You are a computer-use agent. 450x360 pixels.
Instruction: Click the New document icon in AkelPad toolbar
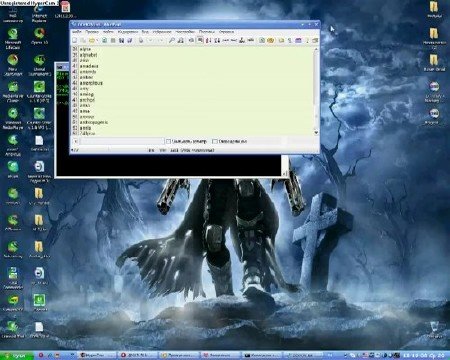coord(75,40)
